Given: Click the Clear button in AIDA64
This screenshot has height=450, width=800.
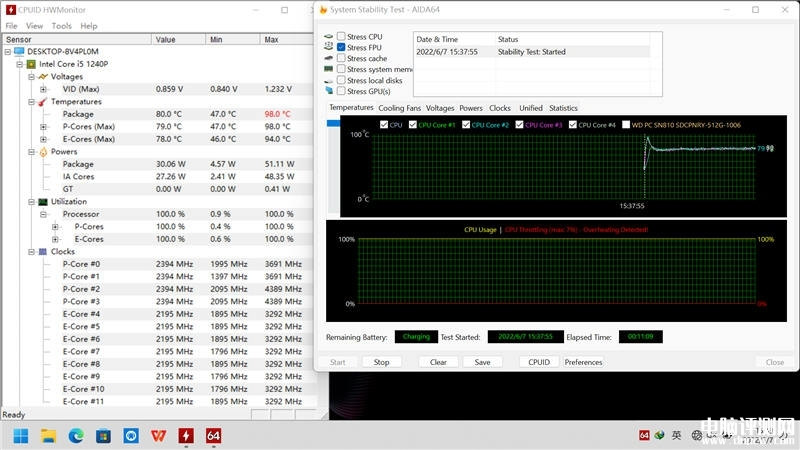Looking at the screenshot, I should click(x=438, y=362).
